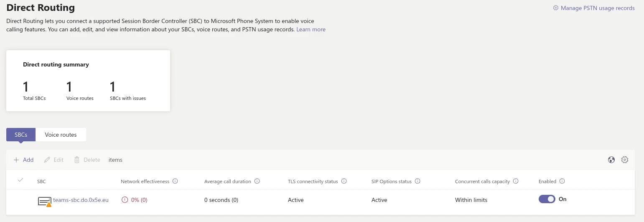Image resolution: width=644 pixels, height=222 pixels.
Task: Click info icon beside Average call duration
Action: point(257,181)
